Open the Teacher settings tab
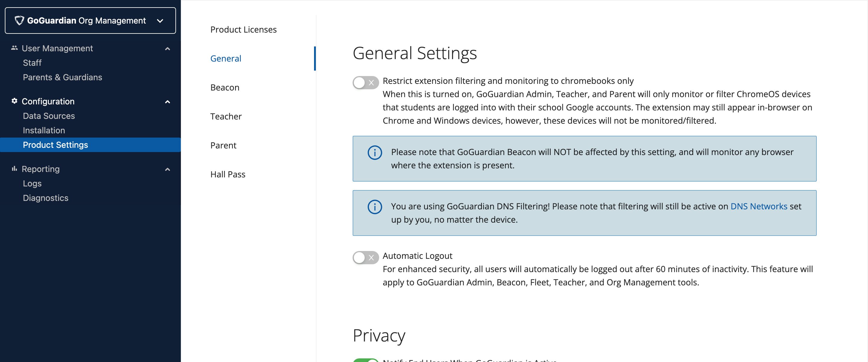Viewport: 868px width, 362px height. [x=226, y=116]
